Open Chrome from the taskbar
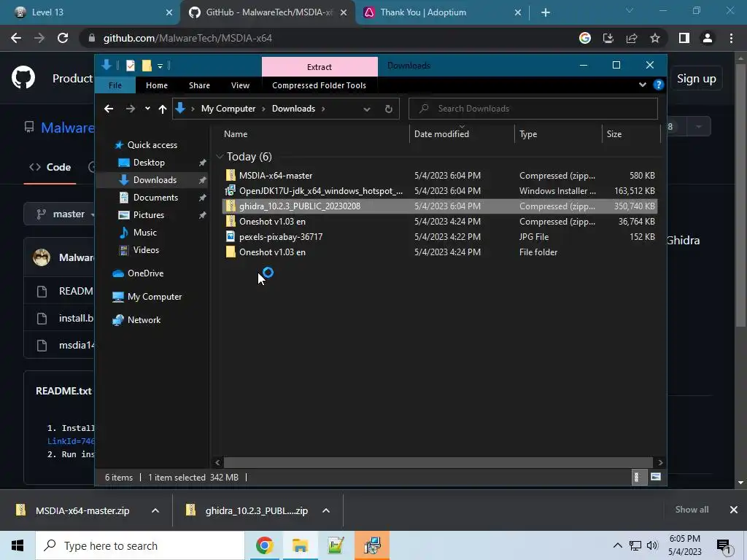Screen dimensions: 747x560 coord(264,545)
